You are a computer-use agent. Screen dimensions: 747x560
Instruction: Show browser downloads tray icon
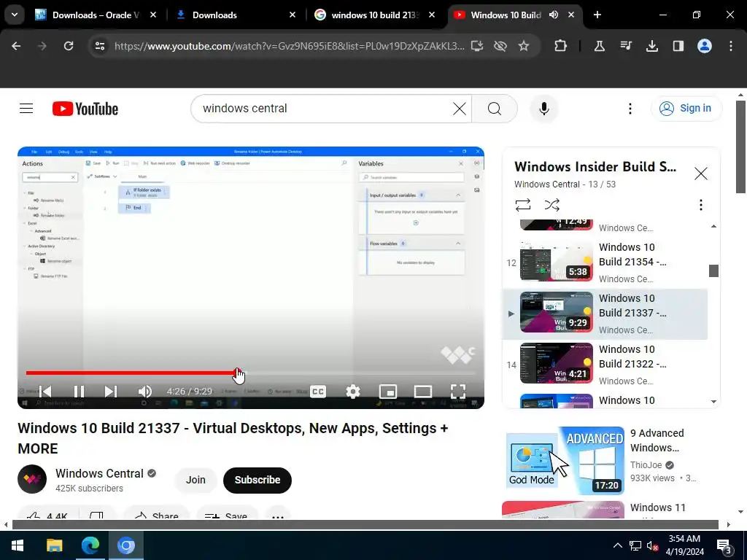coord(651,46)
